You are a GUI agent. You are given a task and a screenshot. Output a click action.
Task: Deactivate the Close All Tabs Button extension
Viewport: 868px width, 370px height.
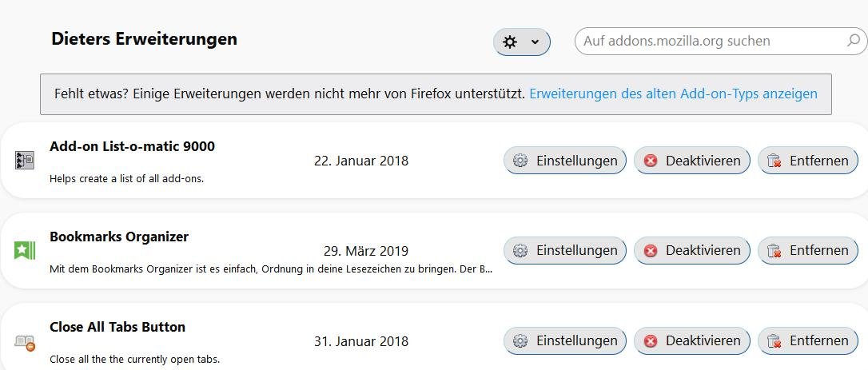(692, 340)
